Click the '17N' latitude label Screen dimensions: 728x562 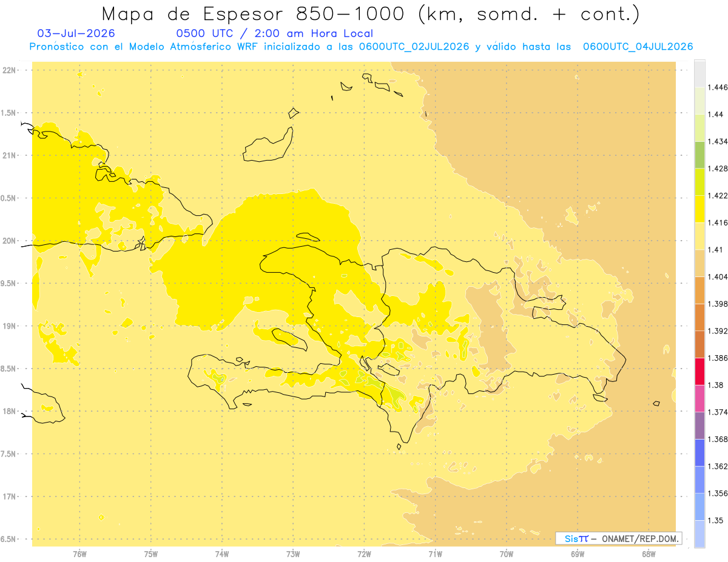[9, 497]
